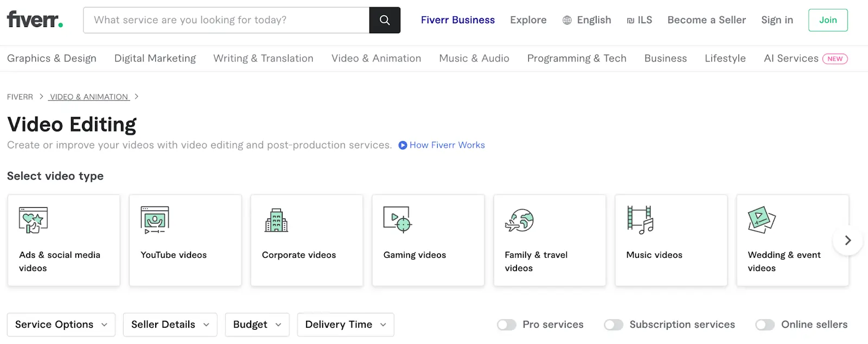Select the Family & travel globe icon

519,220
